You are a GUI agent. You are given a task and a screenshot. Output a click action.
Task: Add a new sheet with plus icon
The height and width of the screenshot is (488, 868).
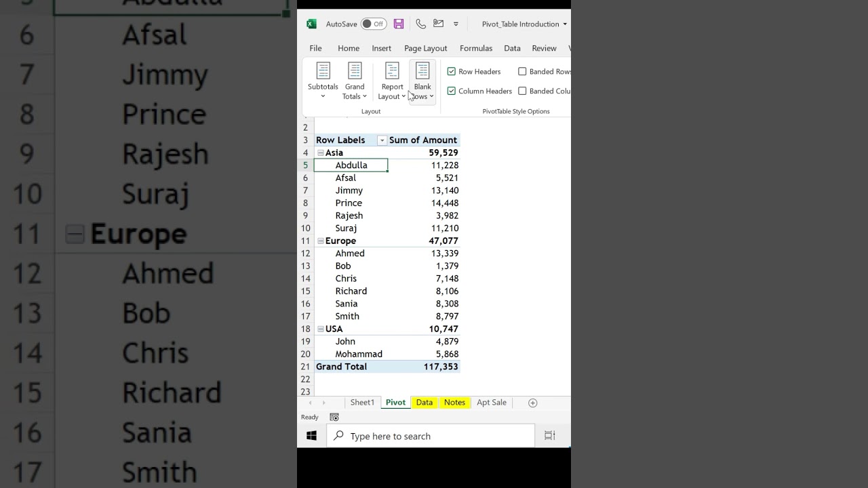[533, 403]
